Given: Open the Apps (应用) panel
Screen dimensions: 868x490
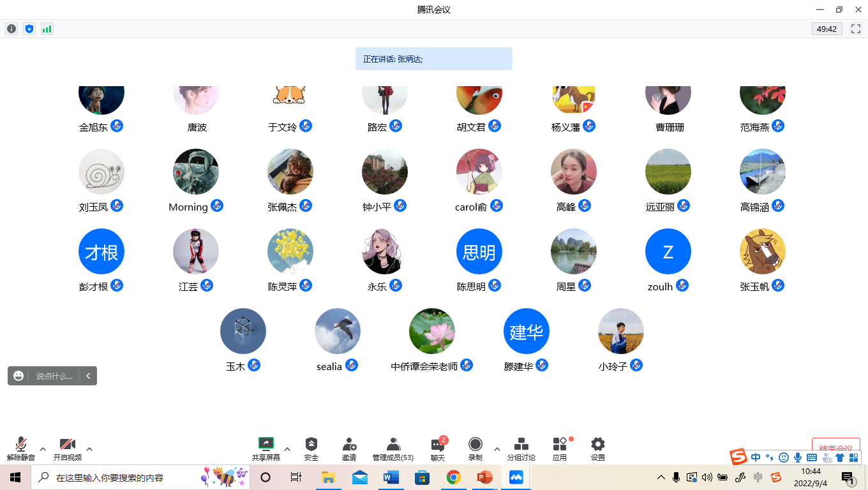Looking at the screenshot, I should (x=560, y=449).
